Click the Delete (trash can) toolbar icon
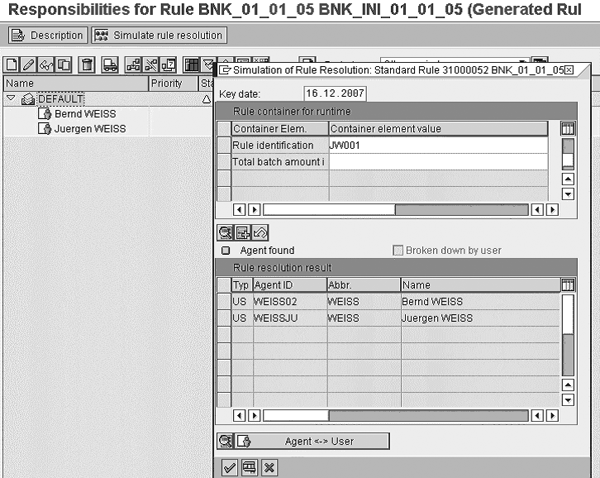Screen dimensions: 600x478 [x=87, y=65]
